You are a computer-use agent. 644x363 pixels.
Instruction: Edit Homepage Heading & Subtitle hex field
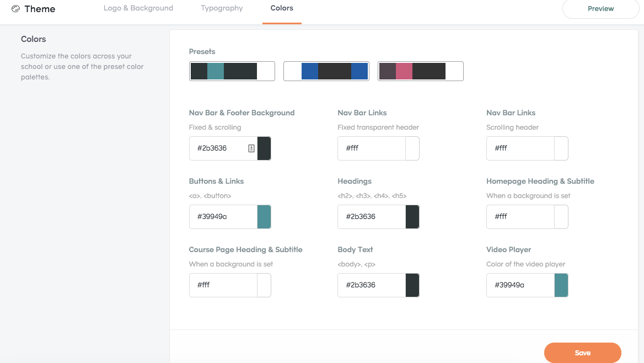[x=520, y=217]
